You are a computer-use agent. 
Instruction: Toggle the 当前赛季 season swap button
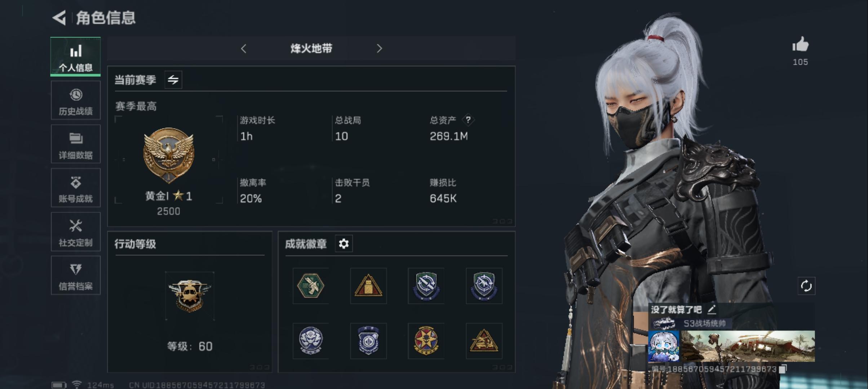(x=173, y=80)
